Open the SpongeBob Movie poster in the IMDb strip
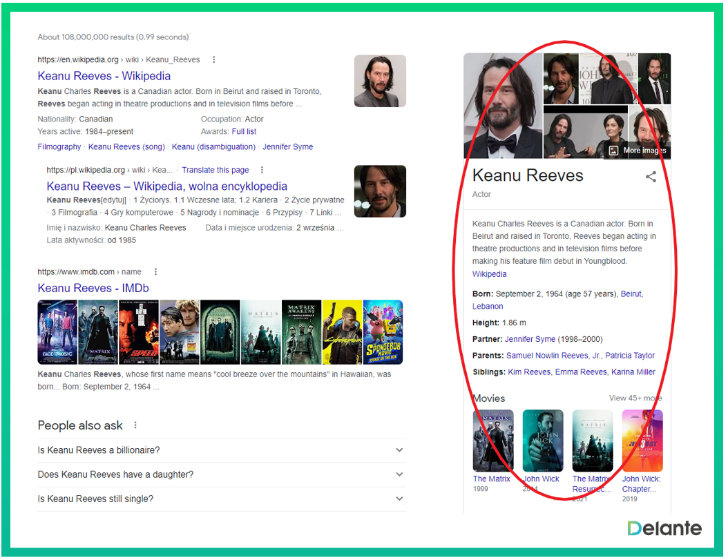728x560 pixels. click(x=383, y=332)
